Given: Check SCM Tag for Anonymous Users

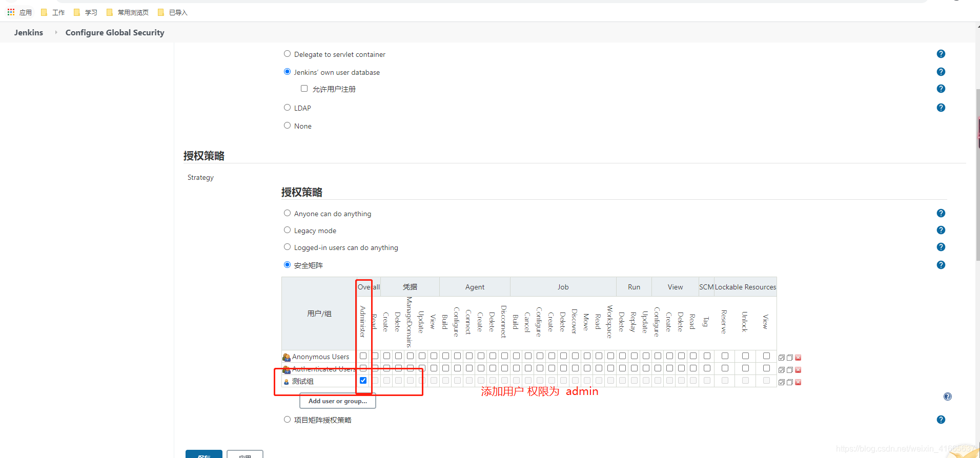Looking at the screenshot, I should pyautogui.click(x=707, y=356).
